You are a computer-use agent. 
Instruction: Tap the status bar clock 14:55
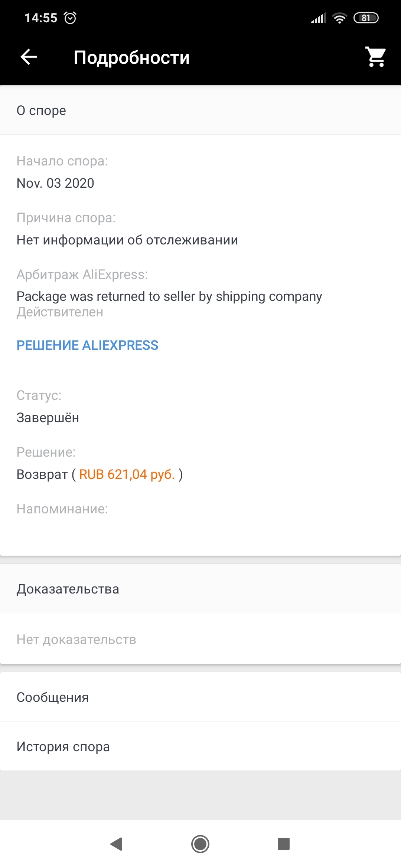tap(41, 18)
